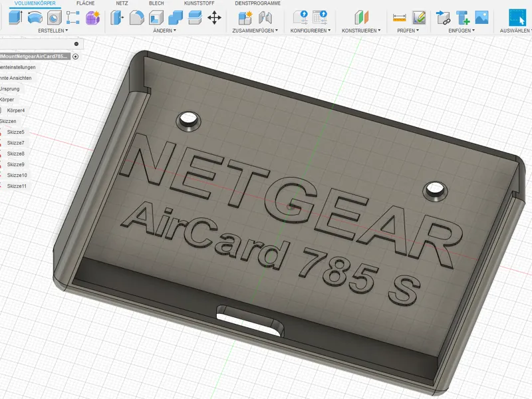Open the ÄNDERN dropdown
Viewport: 532px width, 399px height.
tap(164, 31)
